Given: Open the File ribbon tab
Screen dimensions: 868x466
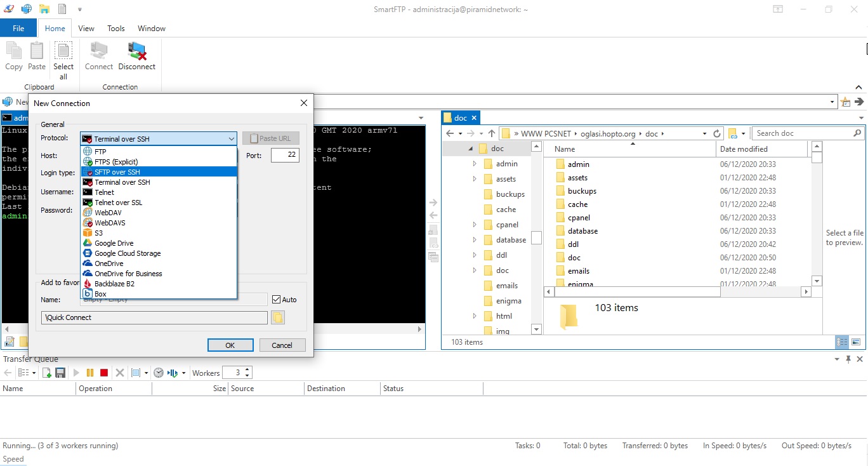Looking at the screenshot, I should (x=18, y=28).
